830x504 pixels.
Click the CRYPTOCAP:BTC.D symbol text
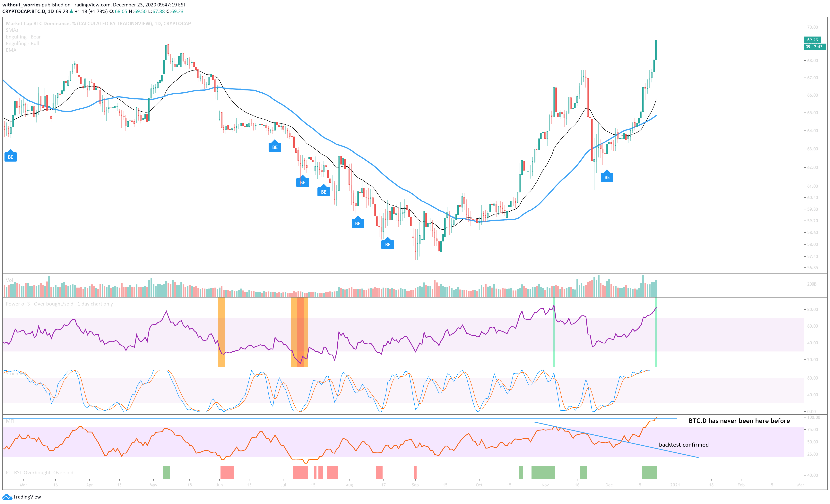pyautogui.click(x=24, y=12)
